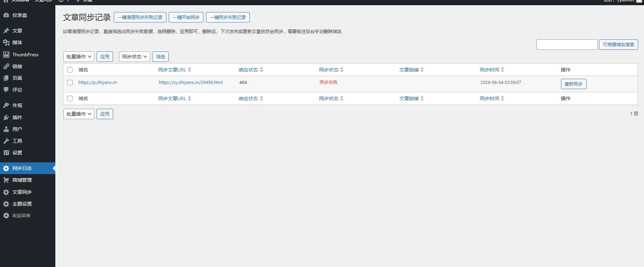The height and width of the screenshot is (267, 644).
Task: Sort top header by 文章链接 arrows
Action: coord(422,70)
